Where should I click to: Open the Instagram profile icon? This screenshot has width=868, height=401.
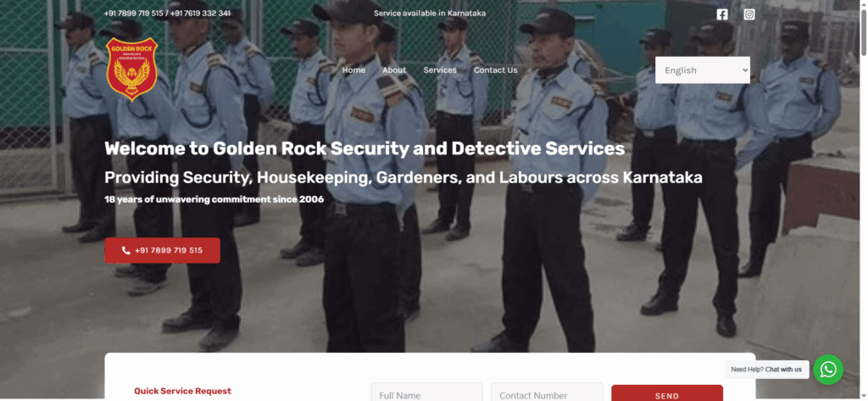(x=749, y=14)
